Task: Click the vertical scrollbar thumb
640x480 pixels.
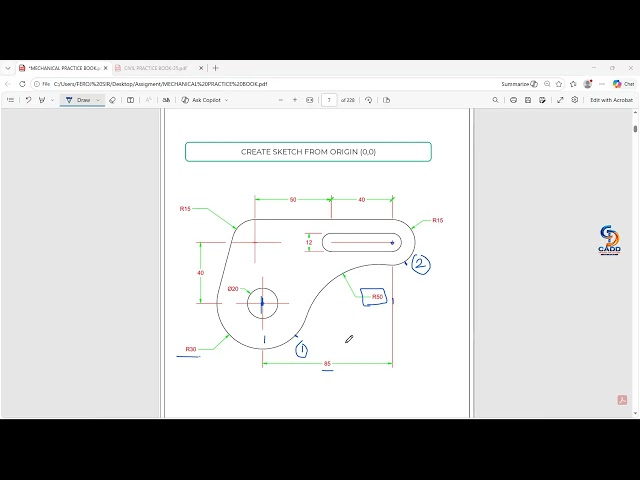Action: tap(635, 129)
